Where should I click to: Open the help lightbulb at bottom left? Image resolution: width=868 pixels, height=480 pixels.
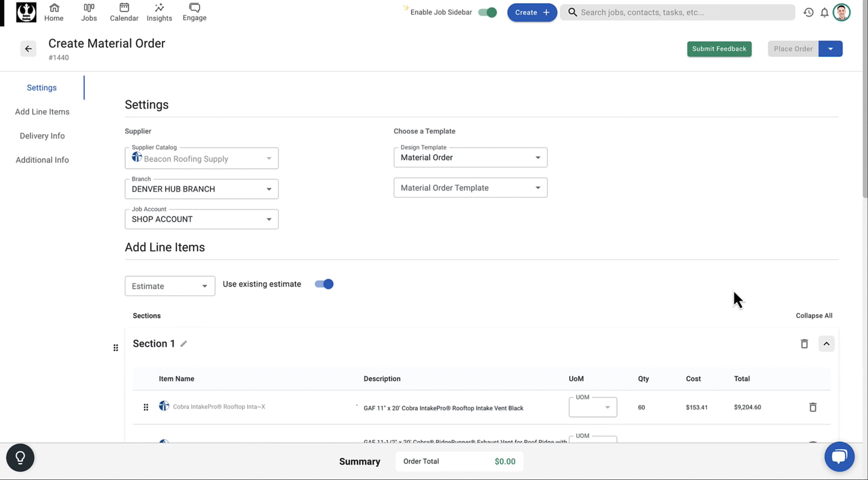20,457
